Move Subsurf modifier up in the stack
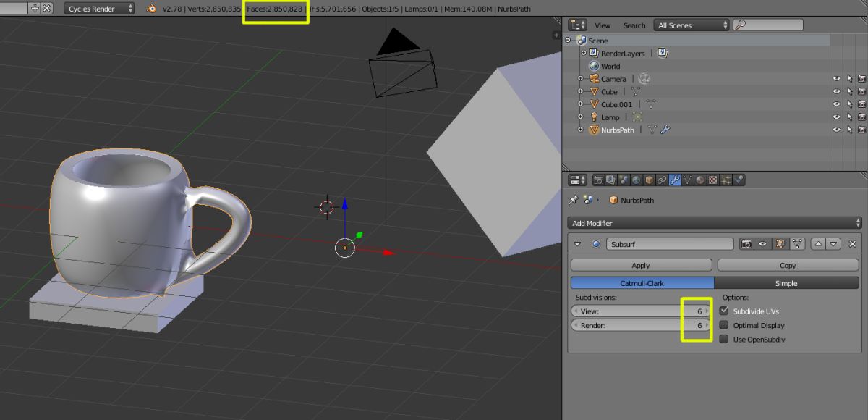868x420 pixels. point(819,244)
